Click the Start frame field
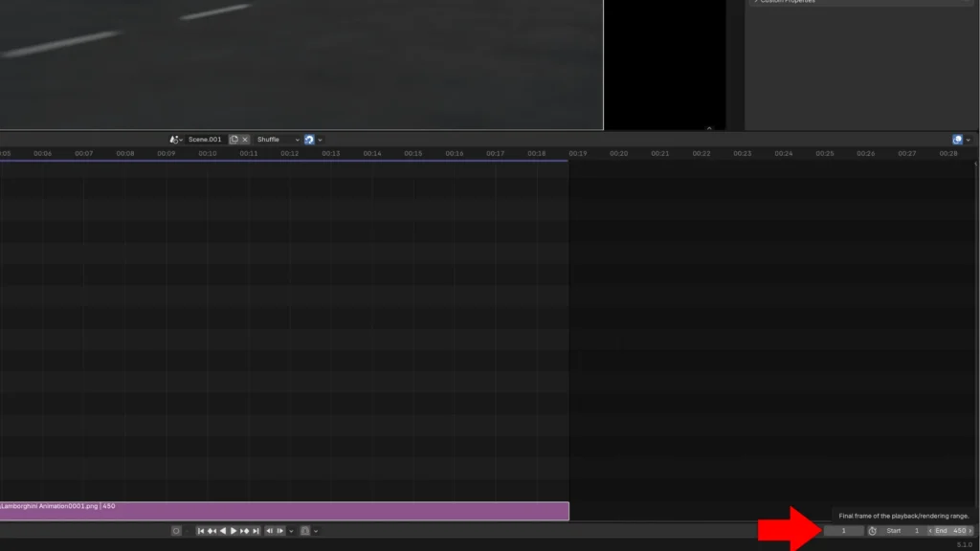Image resolution: width=980 pixels, height=551 pixels. (902, 530)
